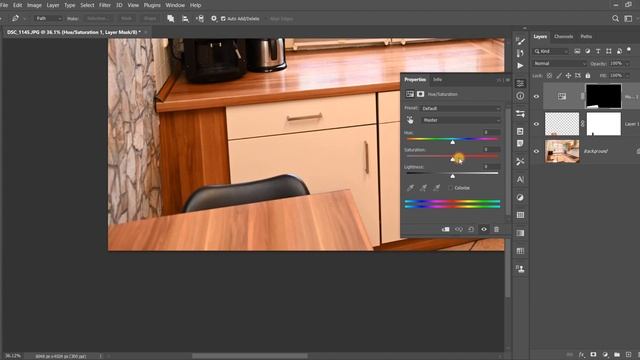Select the black Hue/Saturation layer mask thumbnail
The width and height of the screenshot is (640, 360).
pyautogui.click(x=603, y=96)
